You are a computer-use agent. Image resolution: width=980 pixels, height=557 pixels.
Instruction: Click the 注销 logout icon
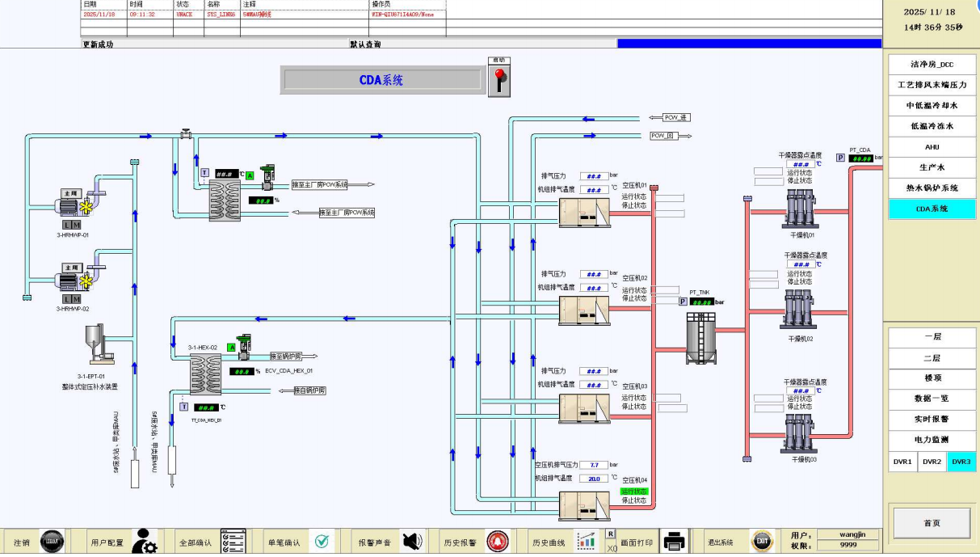coord(52,542)
